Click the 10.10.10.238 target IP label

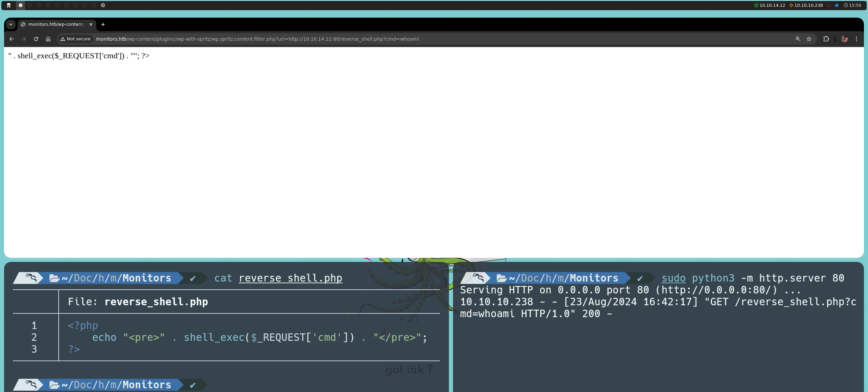[x=808, y=5]
